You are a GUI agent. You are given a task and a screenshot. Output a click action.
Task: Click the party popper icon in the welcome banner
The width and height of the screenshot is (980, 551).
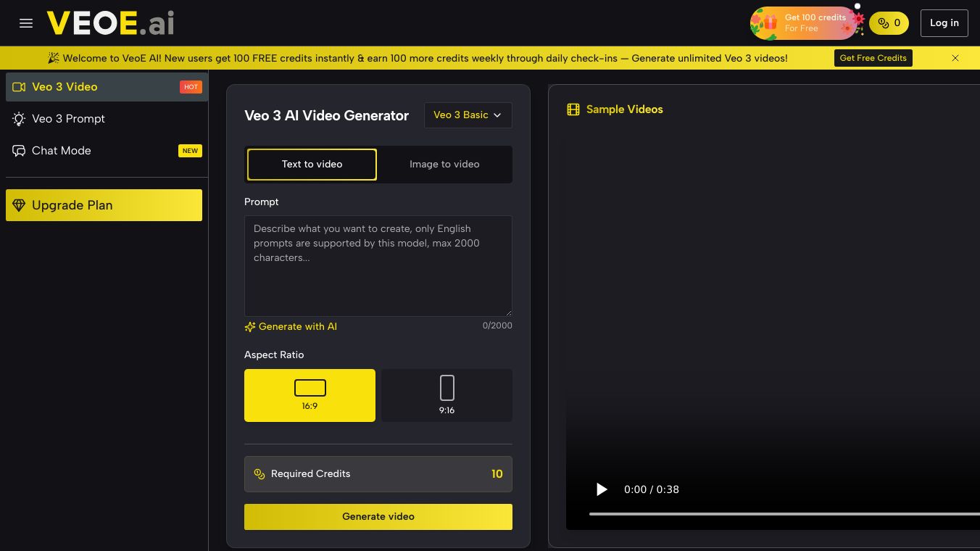[54, 58]
